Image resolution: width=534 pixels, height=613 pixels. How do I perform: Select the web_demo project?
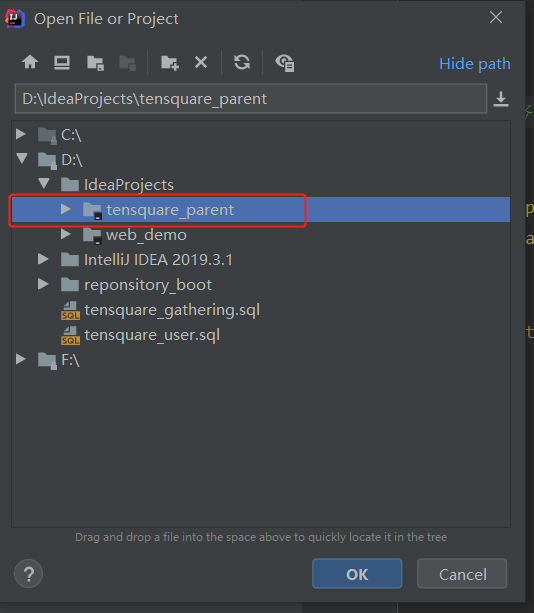[261, 235]
